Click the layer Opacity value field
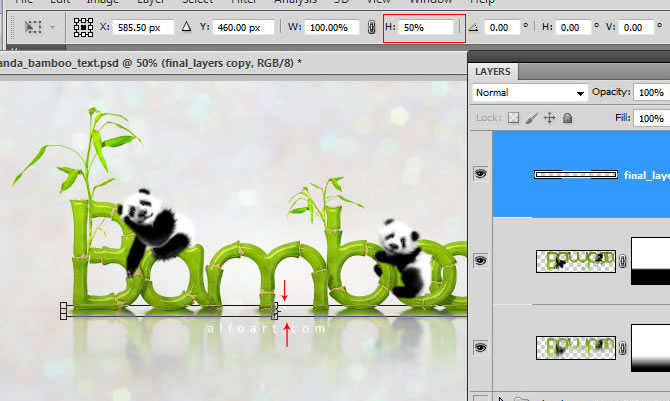Image resolution: width=670 pixels, height=401 pixels. pyautogui.click(x=651, y=93)
